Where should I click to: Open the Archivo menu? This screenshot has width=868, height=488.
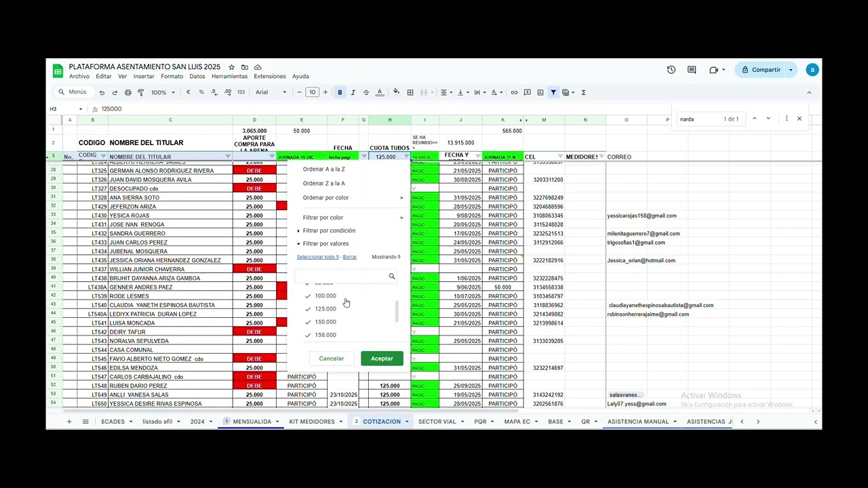coord(79,77)
